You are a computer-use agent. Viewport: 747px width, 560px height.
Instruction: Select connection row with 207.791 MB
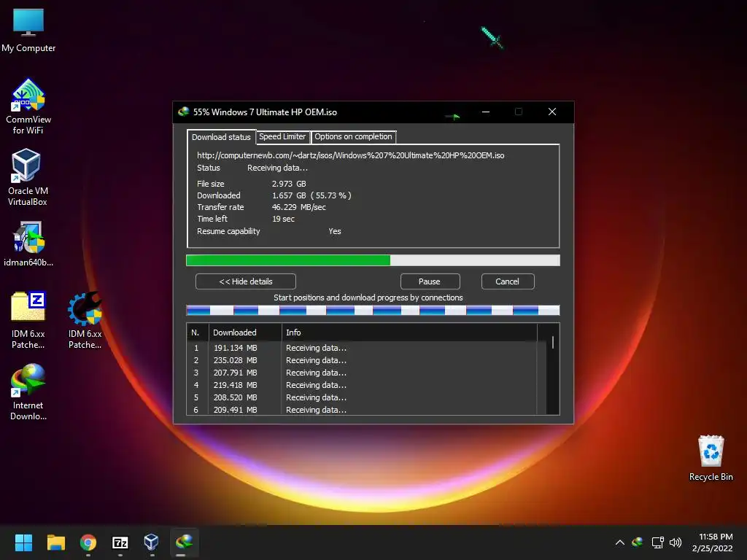366,373
